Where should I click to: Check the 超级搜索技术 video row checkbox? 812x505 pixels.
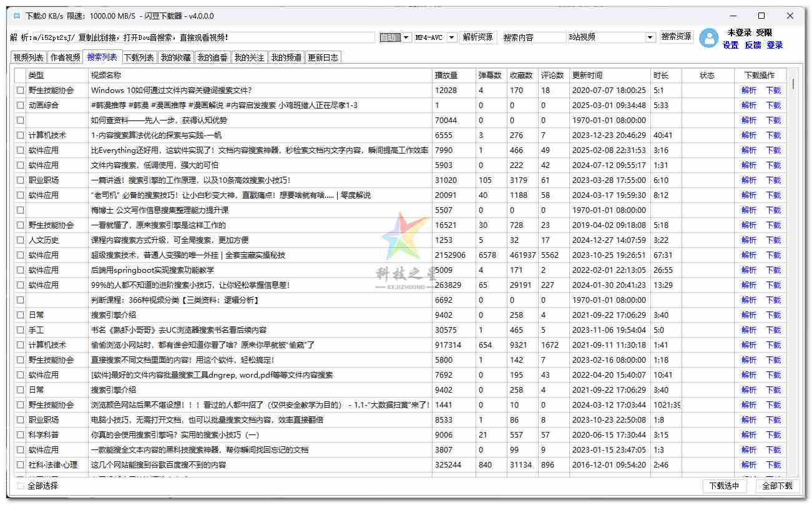point(21,255)
